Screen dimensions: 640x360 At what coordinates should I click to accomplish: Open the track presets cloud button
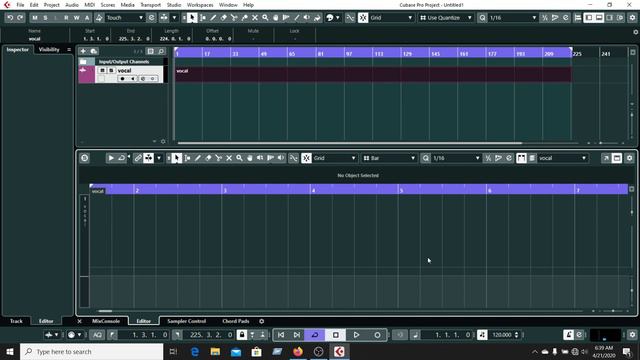93,51
